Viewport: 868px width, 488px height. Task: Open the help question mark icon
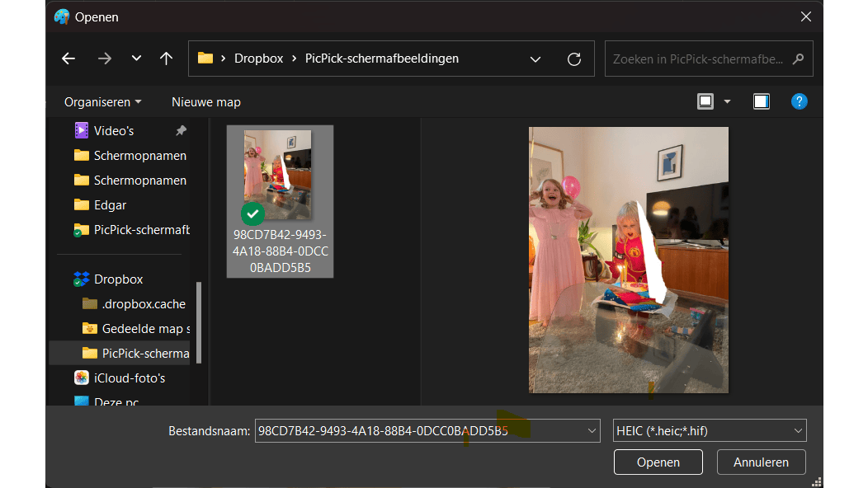[x=799, y=101]
